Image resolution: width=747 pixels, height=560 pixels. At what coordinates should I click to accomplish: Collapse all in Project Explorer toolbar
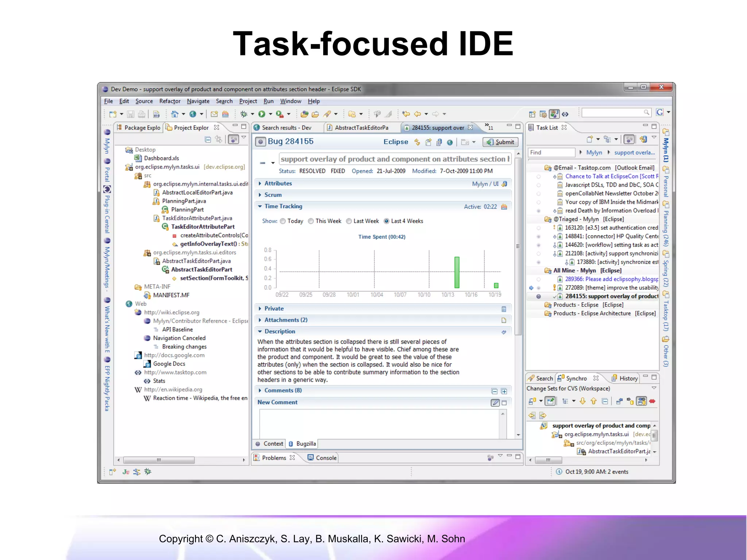[x=208, y=139]
